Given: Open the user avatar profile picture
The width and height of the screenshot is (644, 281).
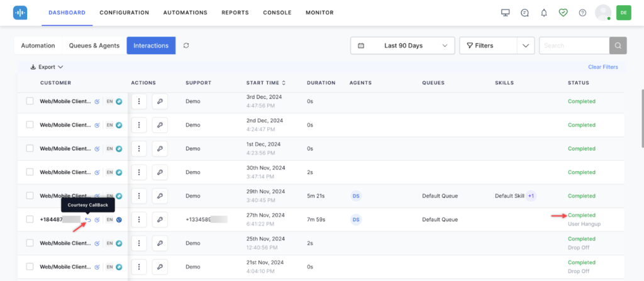Looking at the screenshot, I should [603, 13].
